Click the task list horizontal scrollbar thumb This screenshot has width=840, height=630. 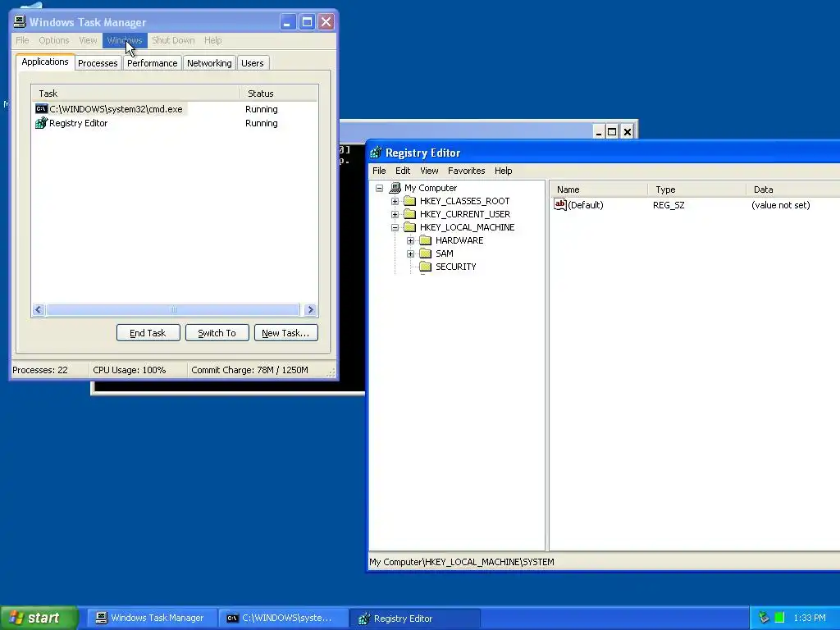click(x=172, y=309)
